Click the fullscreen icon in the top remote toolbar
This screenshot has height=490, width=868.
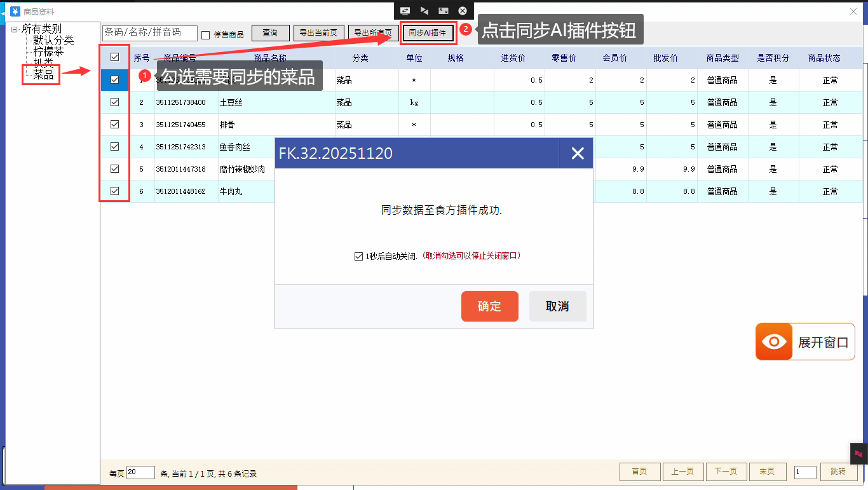click(444, 11)
